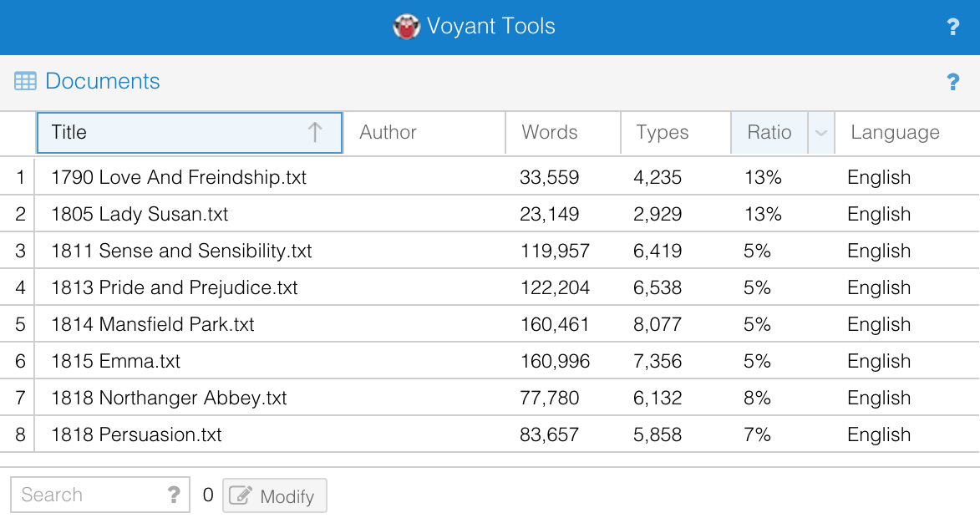Click the Documents table grid icon

coord(26,80)
